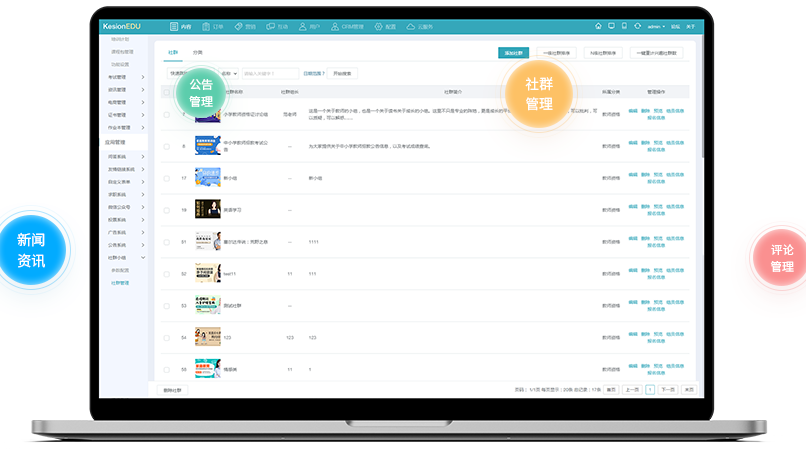The width and height of the screenshot is (806, 462).
Task: Click the 开始搜索 search button
Action: tap(342, 73)
